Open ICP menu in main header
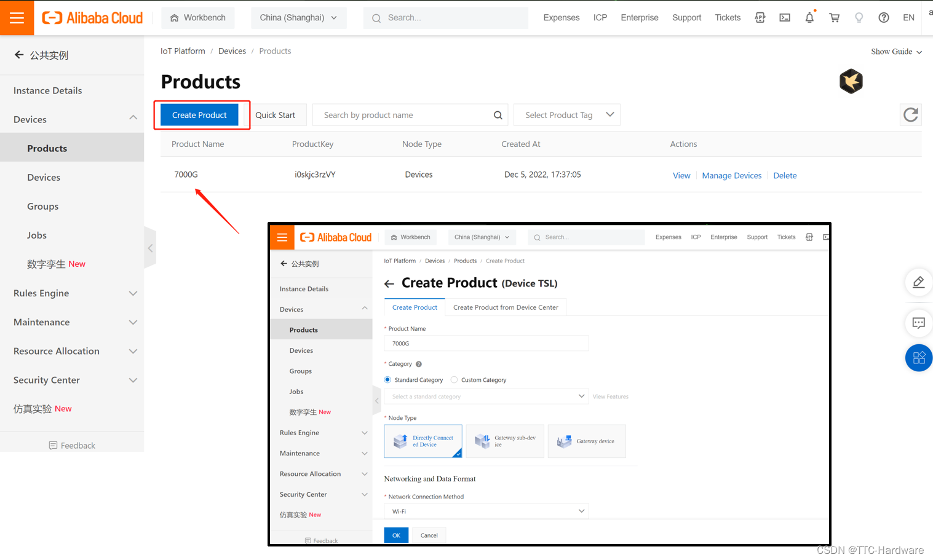 coord(600,18)
